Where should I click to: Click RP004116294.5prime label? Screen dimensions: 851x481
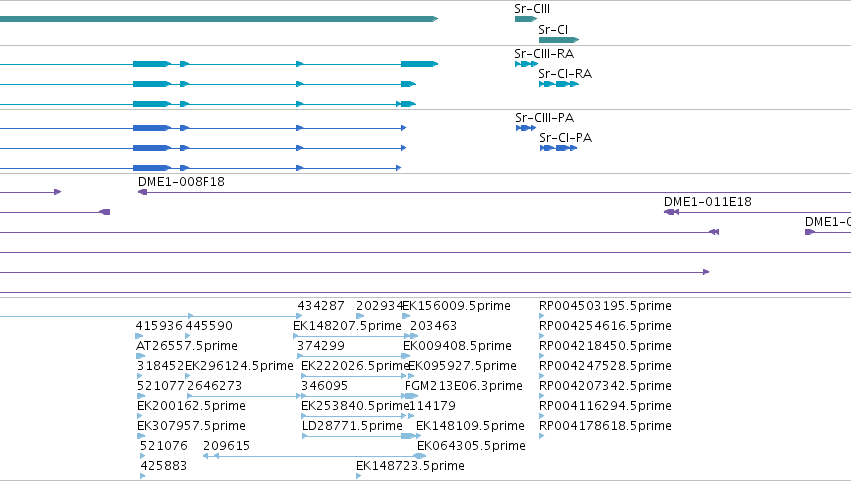[x=605, y=406]
